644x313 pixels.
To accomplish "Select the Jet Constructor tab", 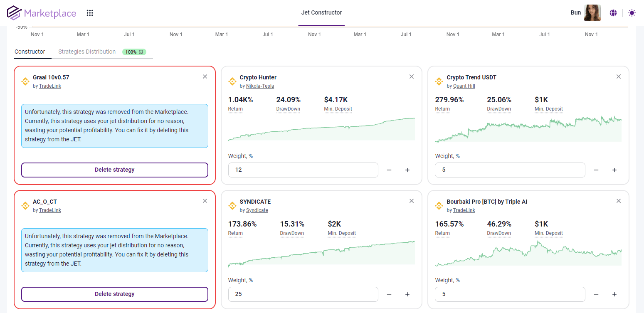I will coord(321,12).
